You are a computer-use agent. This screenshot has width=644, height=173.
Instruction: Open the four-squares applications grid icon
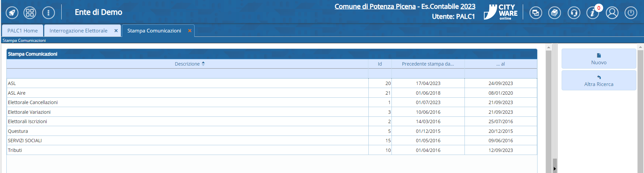pos(30,13)
